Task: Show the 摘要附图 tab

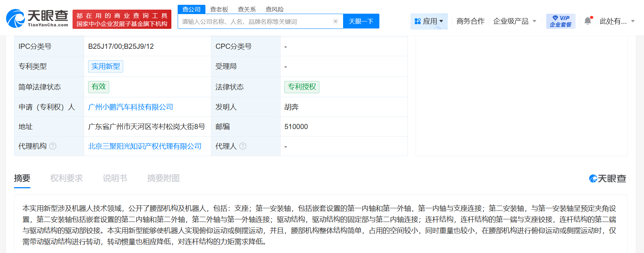Action: 163,178
